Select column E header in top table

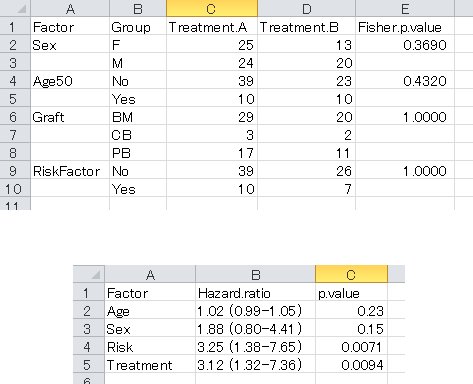pos(405,8)
